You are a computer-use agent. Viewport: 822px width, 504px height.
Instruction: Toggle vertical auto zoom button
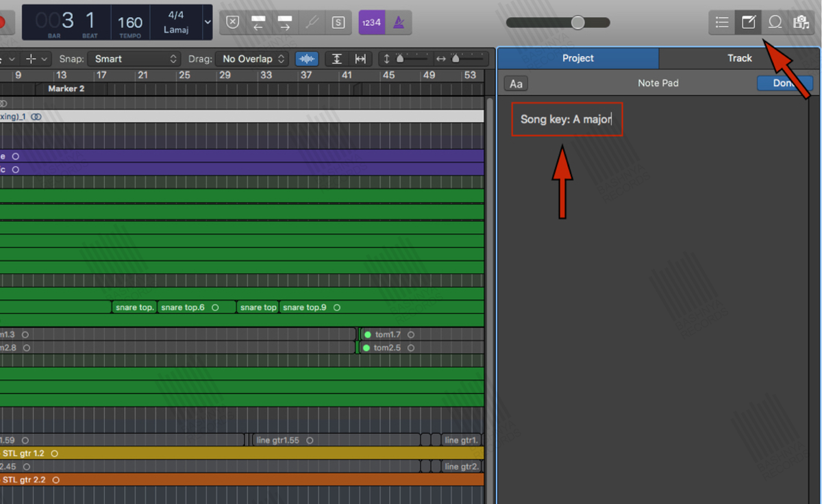[336, 59]
